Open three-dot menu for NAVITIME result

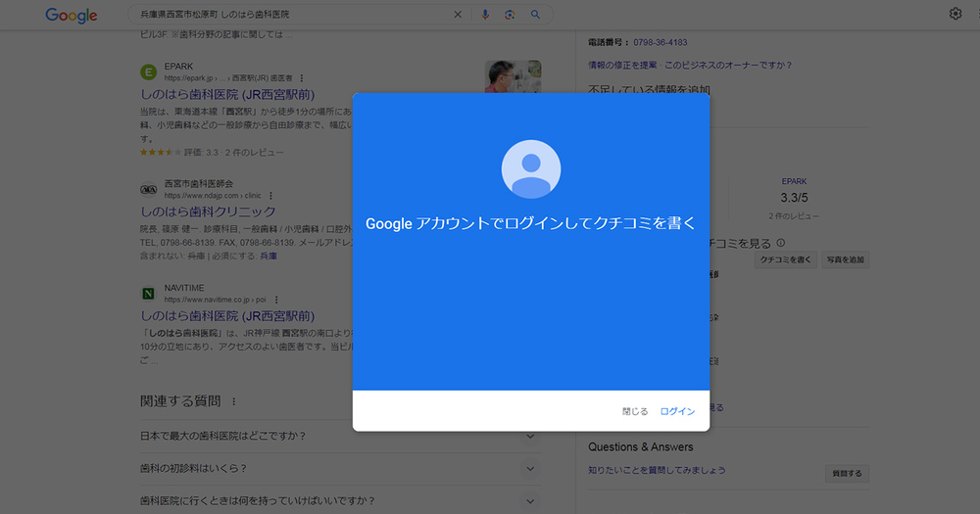277,299
